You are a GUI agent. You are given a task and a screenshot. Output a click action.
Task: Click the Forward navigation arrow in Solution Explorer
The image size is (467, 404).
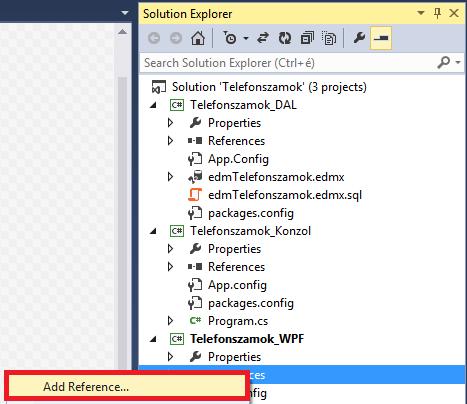pyautogui.click(x=176, y=38)
